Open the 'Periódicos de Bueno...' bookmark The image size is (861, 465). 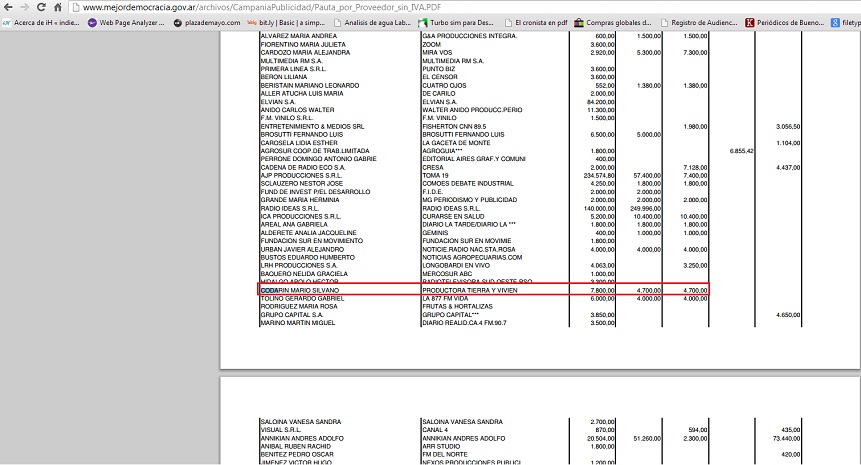point(785,23)
